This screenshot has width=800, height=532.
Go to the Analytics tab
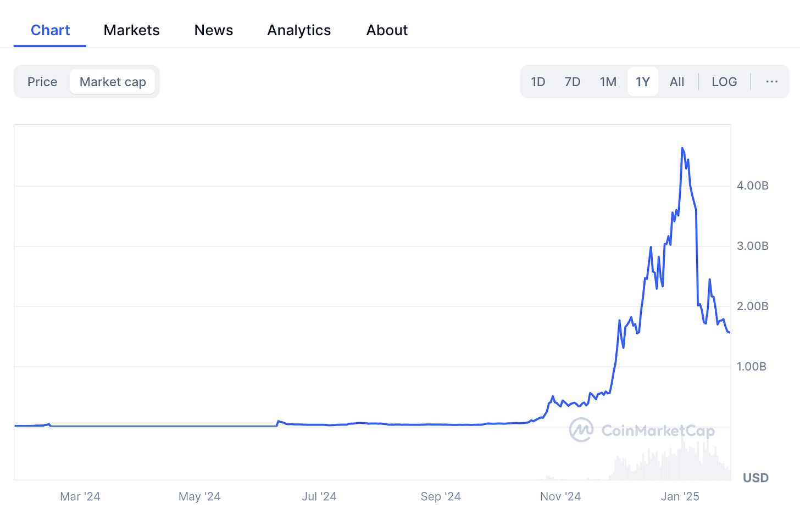[299, 30]
